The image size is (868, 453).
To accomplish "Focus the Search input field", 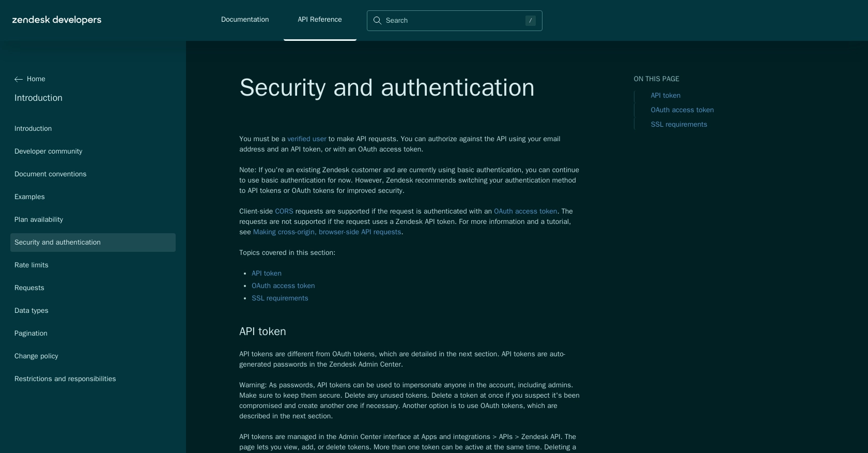I will 455,21.
